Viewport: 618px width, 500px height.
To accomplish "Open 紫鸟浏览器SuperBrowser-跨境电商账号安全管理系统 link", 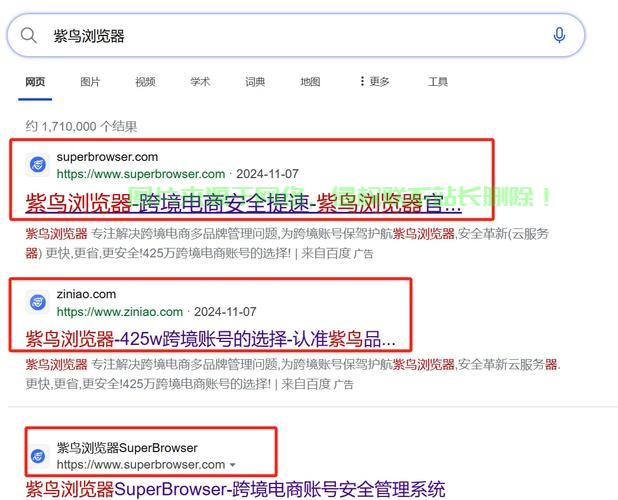I will (x=235, y=489).
